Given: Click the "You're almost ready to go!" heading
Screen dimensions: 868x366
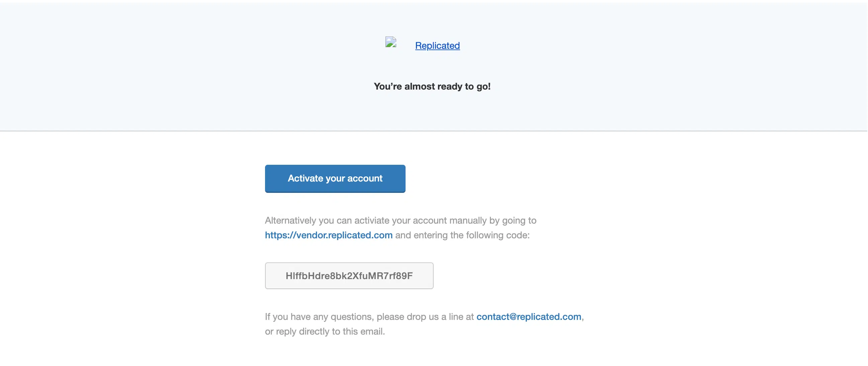Looking at the screenshot, I should [432, 87].
